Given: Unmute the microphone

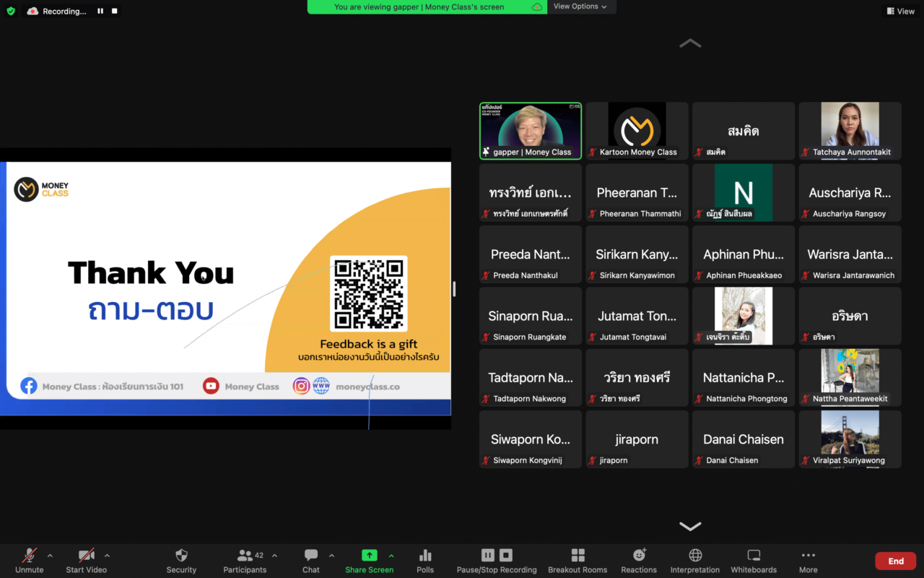Looking at the screenshot, I should 30,556.
